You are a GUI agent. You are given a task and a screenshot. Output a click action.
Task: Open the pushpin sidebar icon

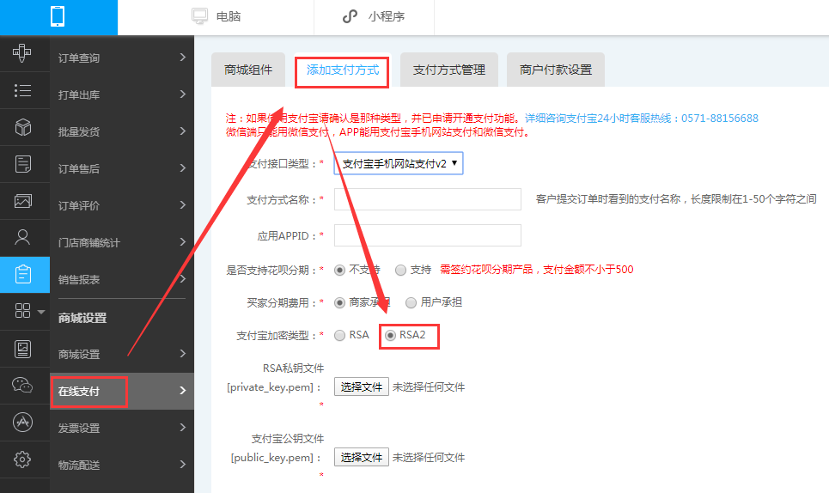tap(22, 53)
